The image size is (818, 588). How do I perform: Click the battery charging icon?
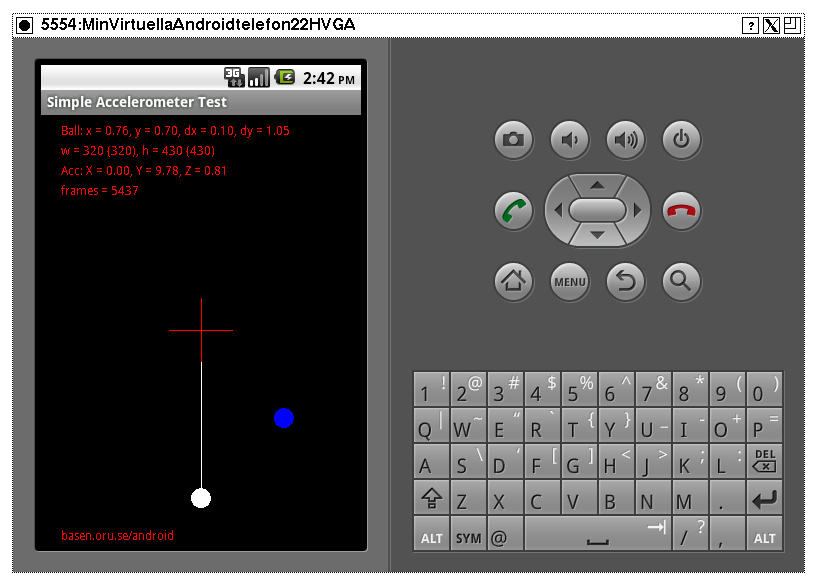[x=285, y=78]
